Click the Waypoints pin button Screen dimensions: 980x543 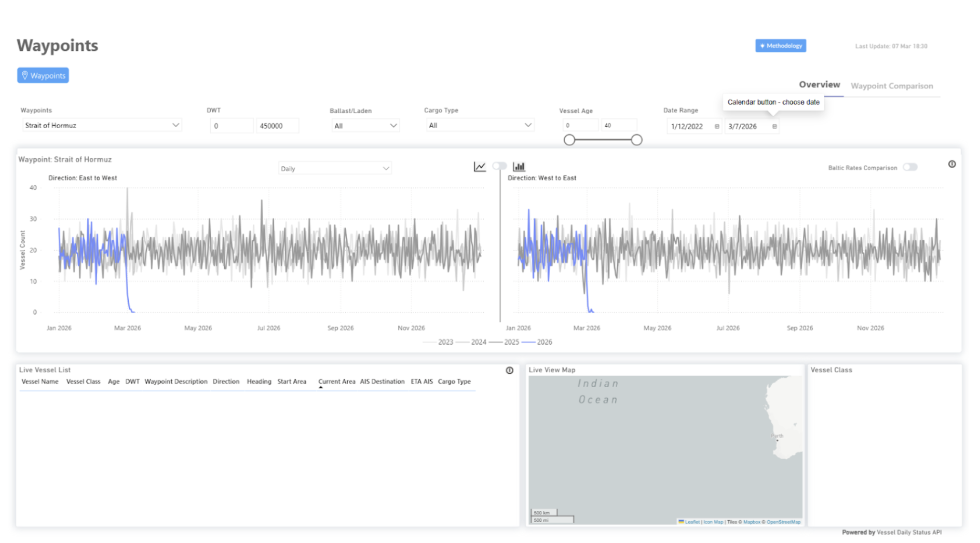click(43, 75)
